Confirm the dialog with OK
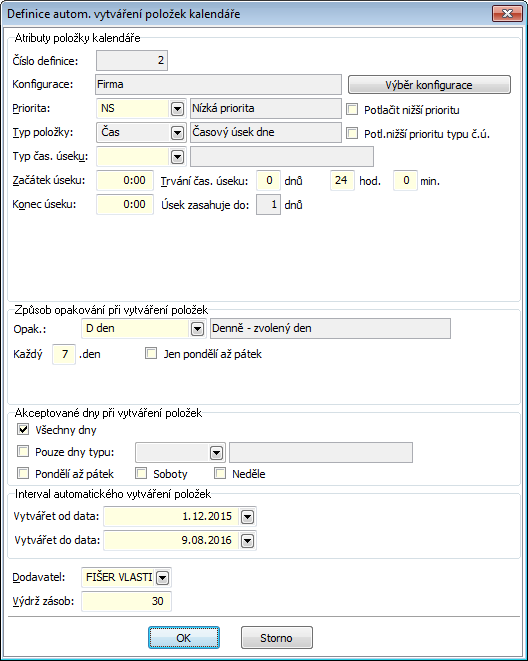 pos(184,637)
